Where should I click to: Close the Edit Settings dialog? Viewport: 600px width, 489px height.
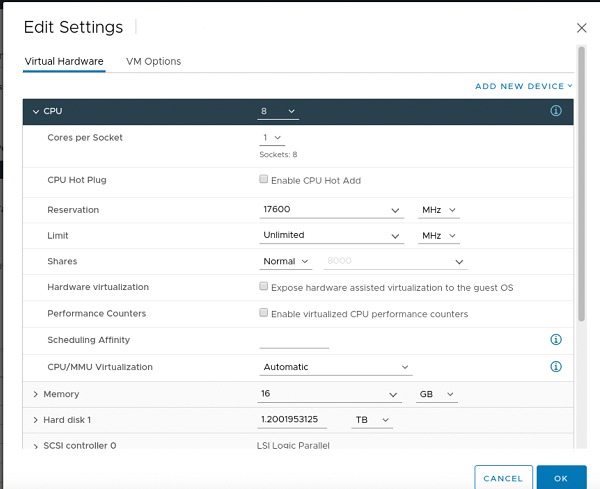coord(582,28)
